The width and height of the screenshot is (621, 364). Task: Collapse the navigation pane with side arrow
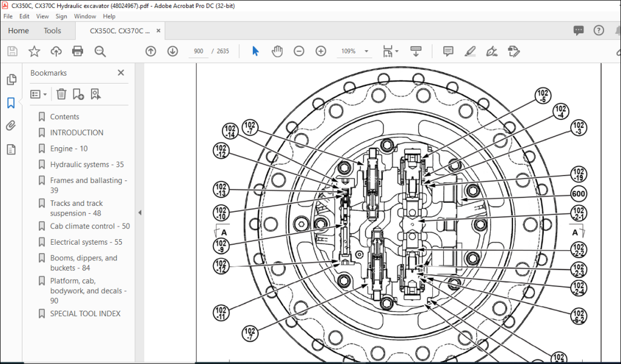coord(139,213)
